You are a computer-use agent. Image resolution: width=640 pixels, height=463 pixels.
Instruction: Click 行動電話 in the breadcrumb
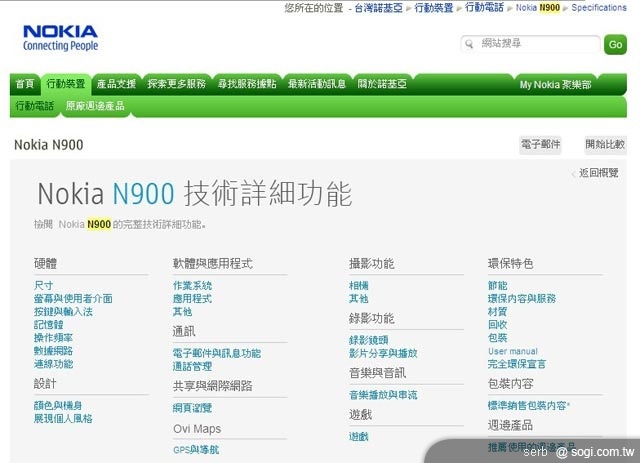(484, 8)
